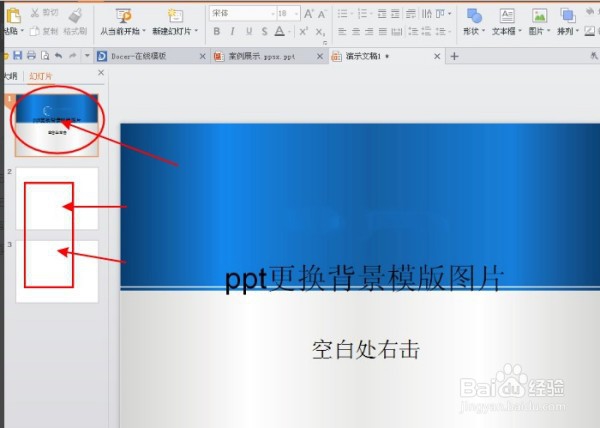This screenshot has width=600, height=428.
Task: Open the font size dropdown showing 18
Action: point(297,14)
